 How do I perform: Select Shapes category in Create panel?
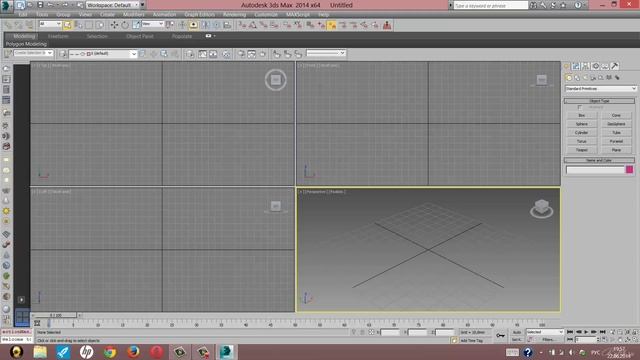577,78
